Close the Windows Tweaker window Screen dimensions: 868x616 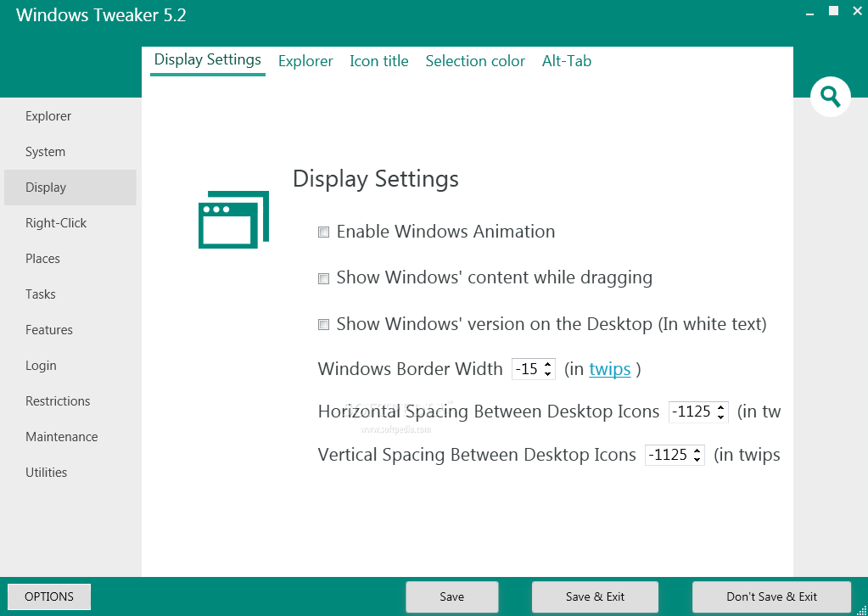pos(858,11)
